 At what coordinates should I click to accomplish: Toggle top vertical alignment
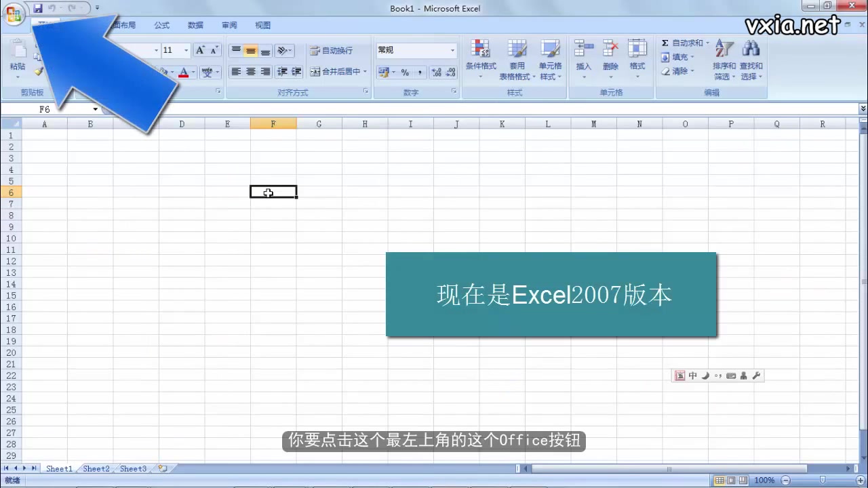236,50
